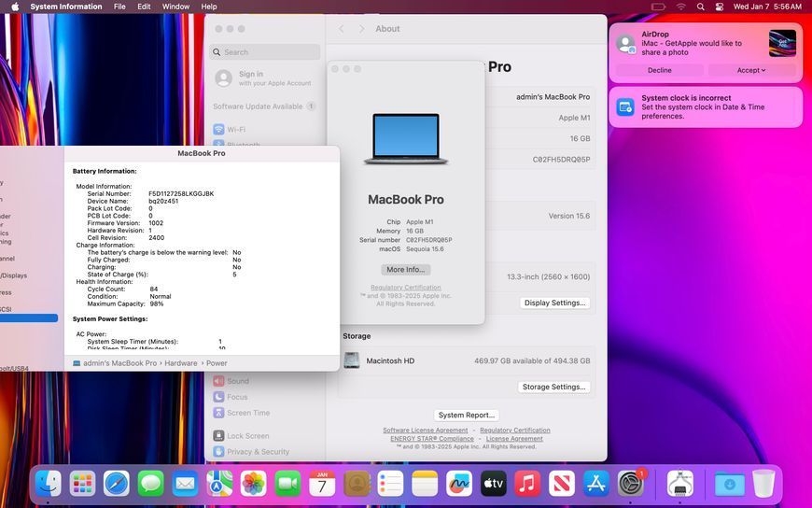Open the ENERGY STAR Compliance link
This screenshot has height=508, width=812.
432,439
